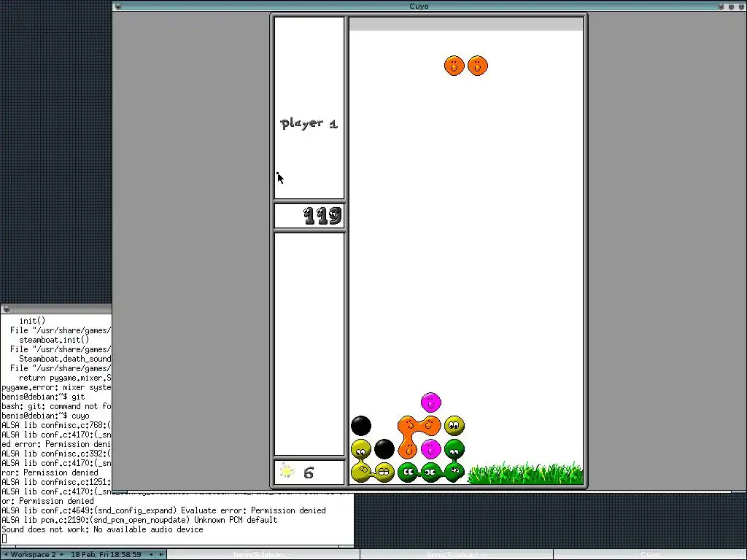747x560 pixels.
Task: Click the left falling orange blob
Action: pyautogui.click(x=454, y=66)
